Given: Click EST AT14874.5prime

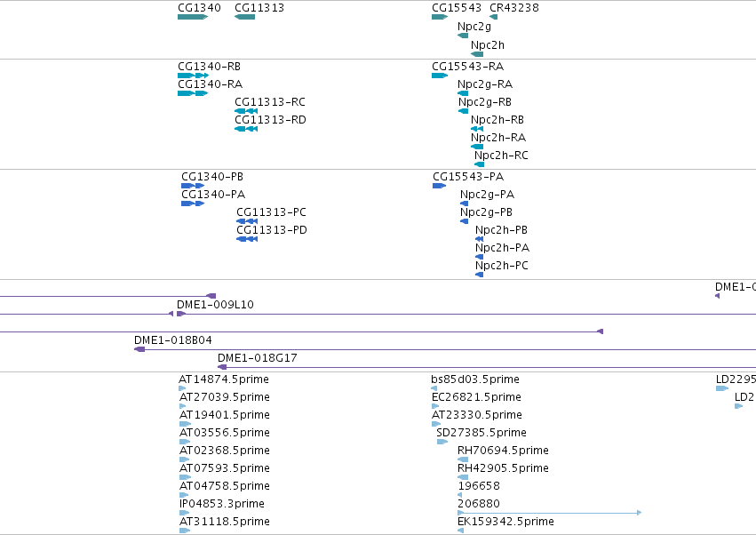Looking at the screenshot, I should (182, 388).
